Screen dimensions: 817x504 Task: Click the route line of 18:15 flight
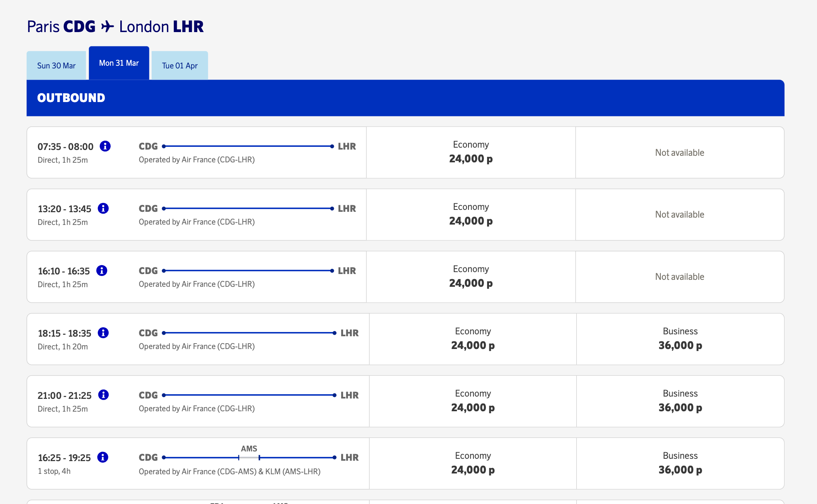249,333
